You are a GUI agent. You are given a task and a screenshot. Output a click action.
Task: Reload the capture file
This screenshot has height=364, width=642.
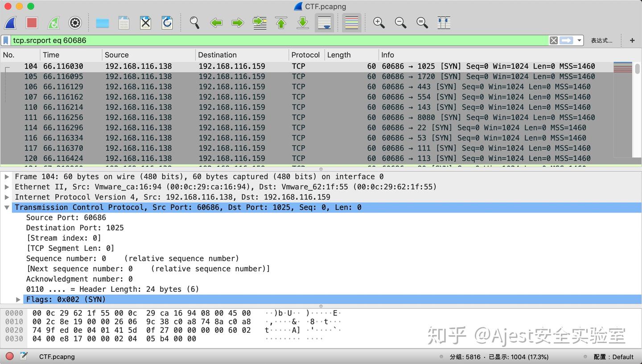coord(167,23)
